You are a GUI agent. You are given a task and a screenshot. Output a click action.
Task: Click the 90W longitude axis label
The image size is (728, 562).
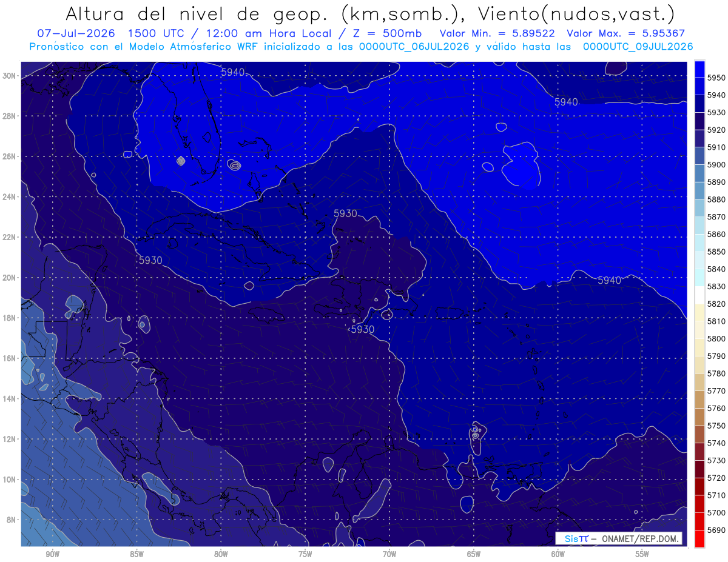[52, 554]
